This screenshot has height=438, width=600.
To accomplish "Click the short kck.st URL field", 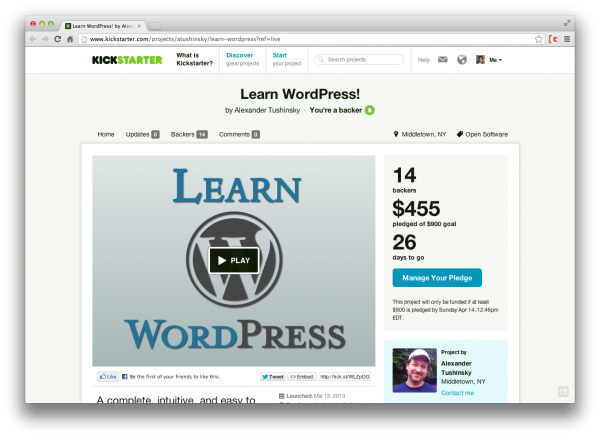I will click(344, 377).
